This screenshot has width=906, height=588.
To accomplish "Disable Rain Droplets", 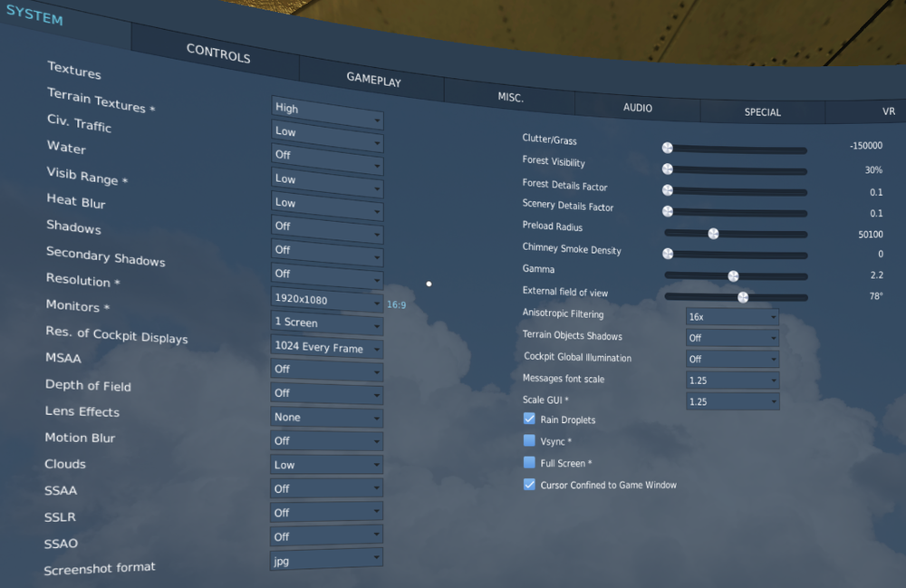I will pos(529,419).
